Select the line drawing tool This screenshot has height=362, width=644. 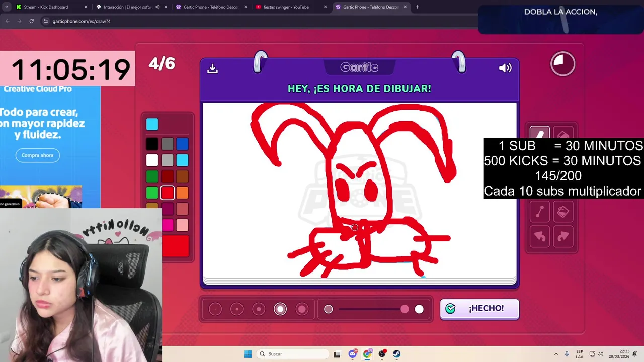[540, 212]
